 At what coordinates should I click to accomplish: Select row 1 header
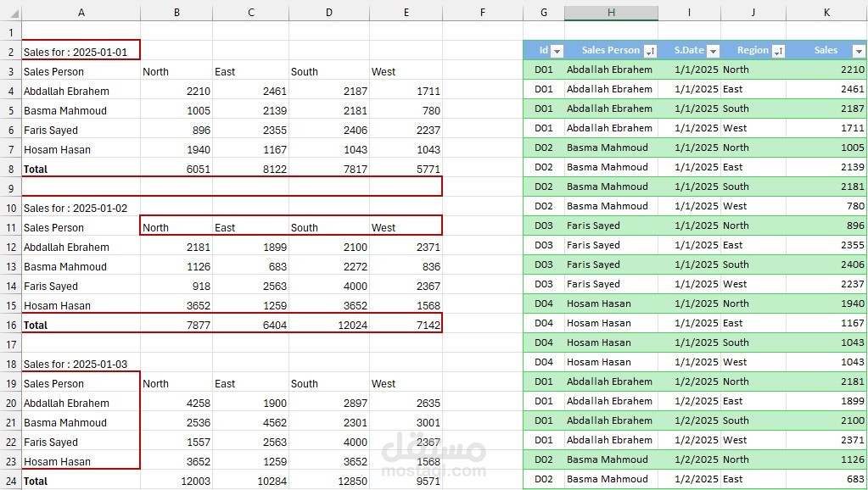11,32
